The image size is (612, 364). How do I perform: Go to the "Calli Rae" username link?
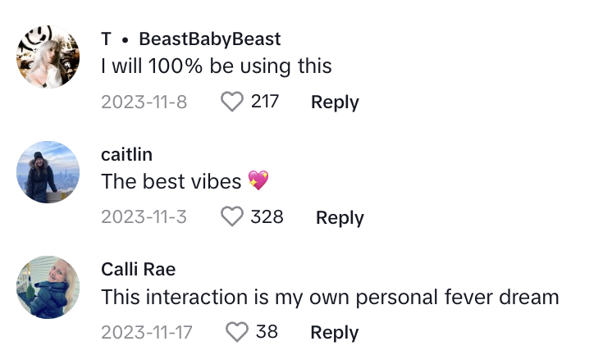pyautogui.click(x=138, y=269)
